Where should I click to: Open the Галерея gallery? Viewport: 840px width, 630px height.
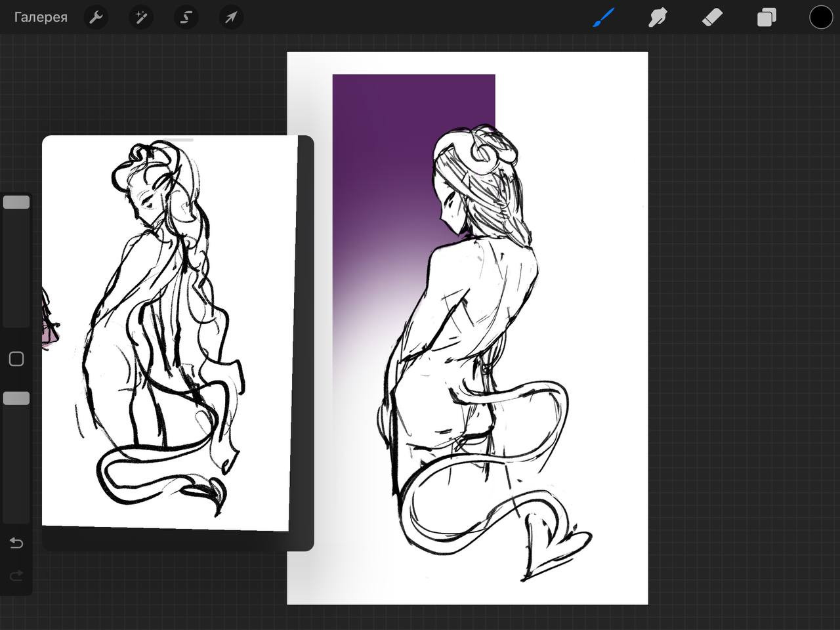[41, 17]
